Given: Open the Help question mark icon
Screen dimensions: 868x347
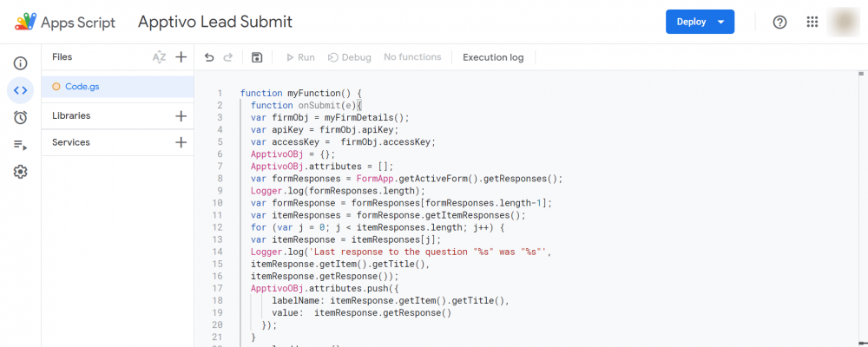Looking at the screenshot, I should click(779, 22).
